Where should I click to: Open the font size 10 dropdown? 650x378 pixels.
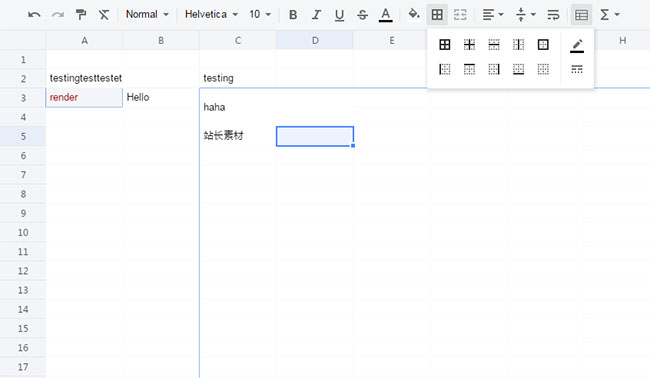pos(260,15)
